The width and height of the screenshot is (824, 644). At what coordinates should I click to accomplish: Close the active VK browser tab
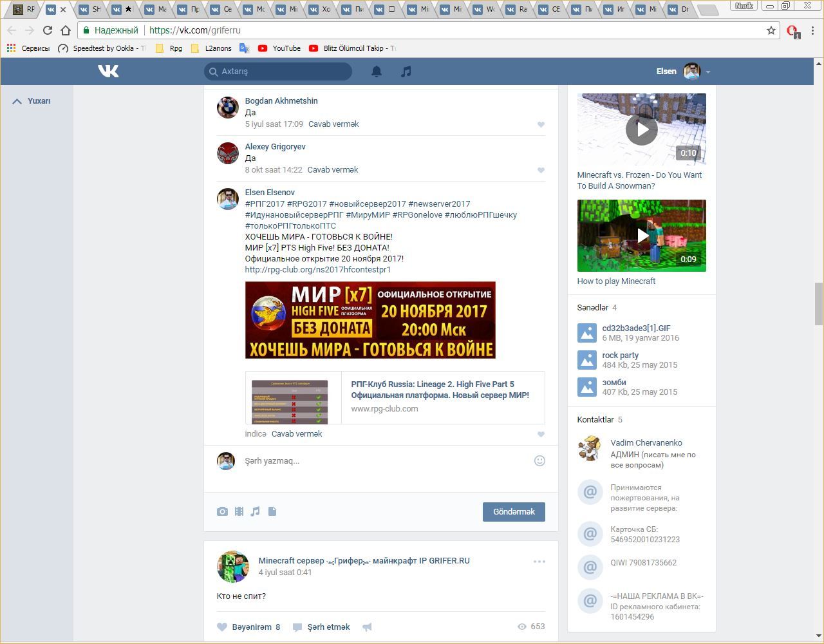tap(63, 10)
